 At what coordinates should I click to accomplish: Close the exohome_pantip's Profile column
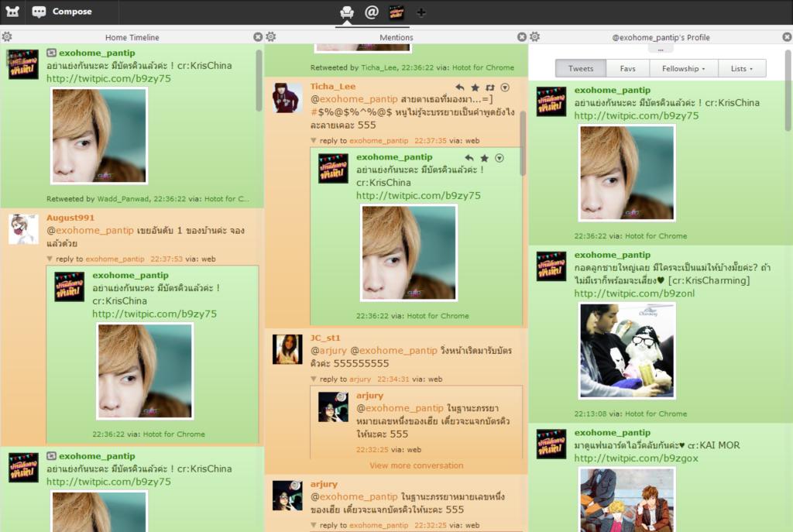[787, 37]
